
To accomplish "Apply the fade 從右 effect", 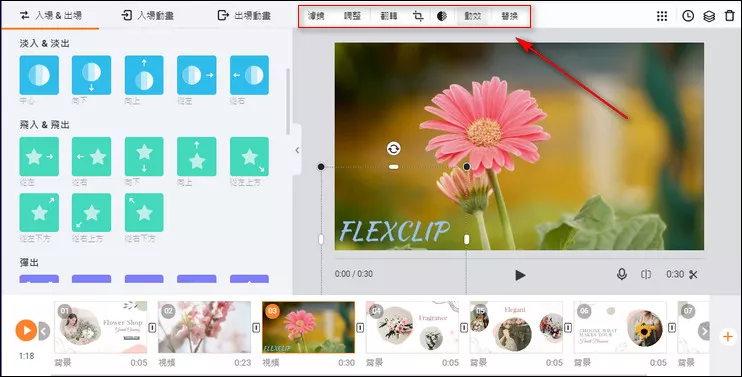I will (x=249, y=75).
